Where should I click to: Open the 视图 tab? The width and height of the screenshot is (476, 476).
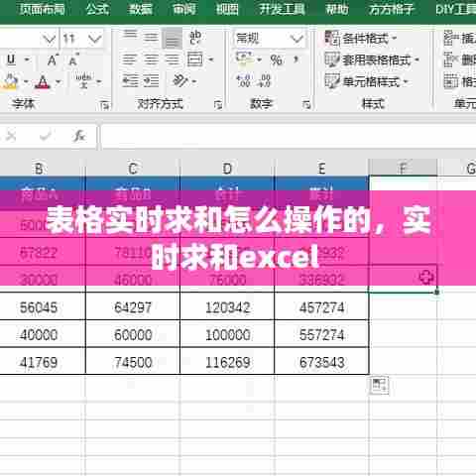[x=227, y=9]
